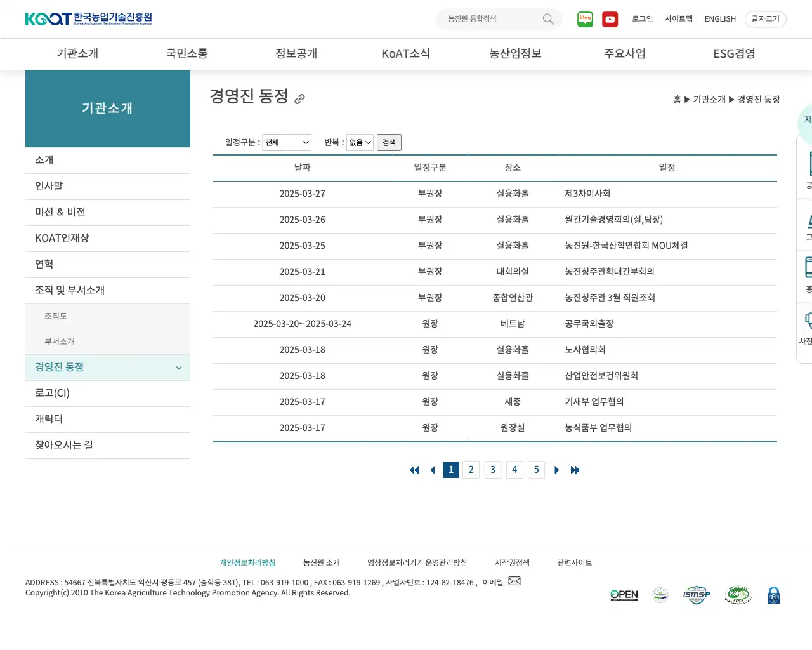This screenshot has width=812, height=650.
Task: Open 소개 in the sidebar
Action: (x=108, y=161)
